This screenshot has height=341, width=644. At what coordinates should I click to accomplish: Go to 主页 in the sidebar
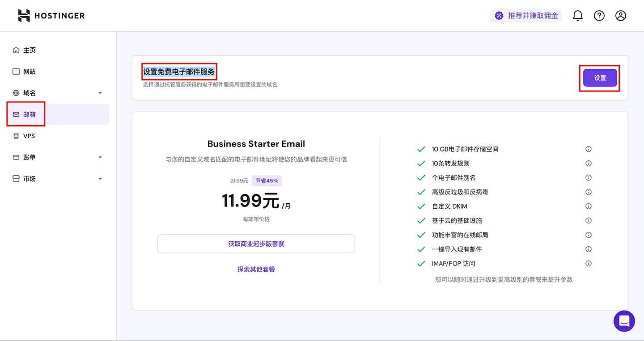(x=58, y=50)
